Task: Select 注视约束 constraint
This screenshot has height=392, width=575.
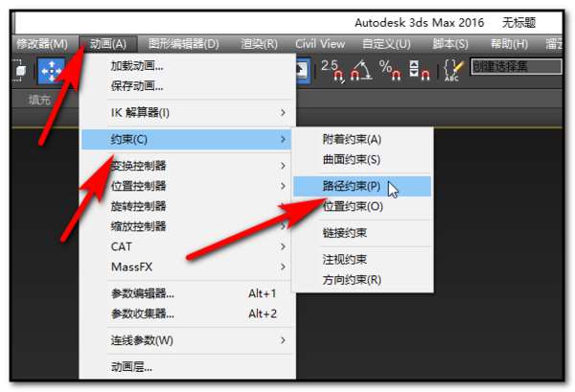Action: pyautogui.click(x=362, y=260)
